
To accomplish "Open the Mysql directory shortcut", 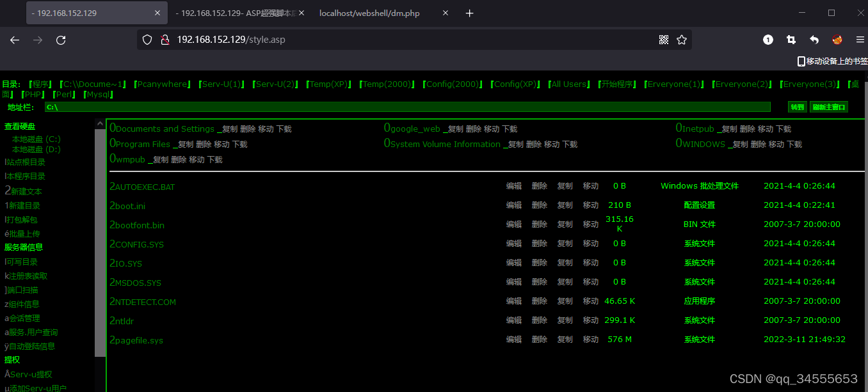I will tap(99, 95).
